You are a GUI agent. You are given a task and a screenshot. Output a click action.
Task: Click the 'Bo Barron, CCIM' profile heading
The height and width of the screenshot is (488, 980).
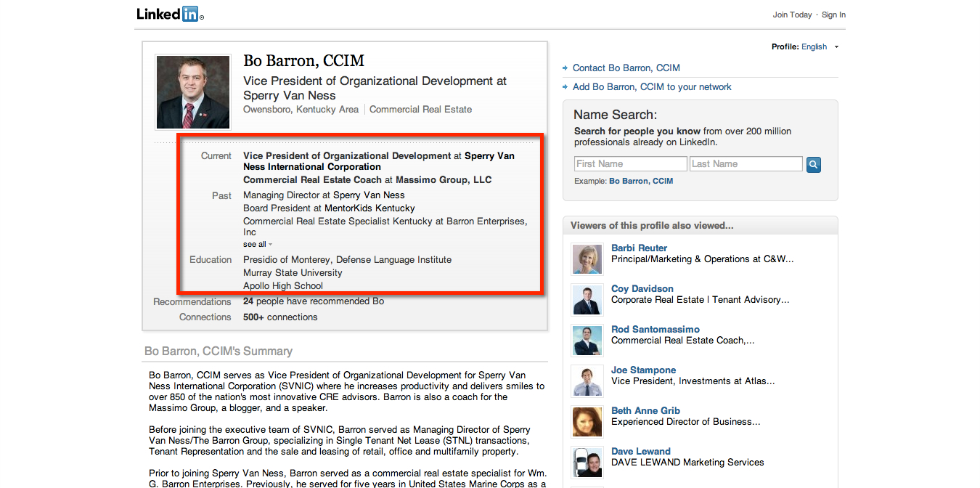tap(303, 61)
